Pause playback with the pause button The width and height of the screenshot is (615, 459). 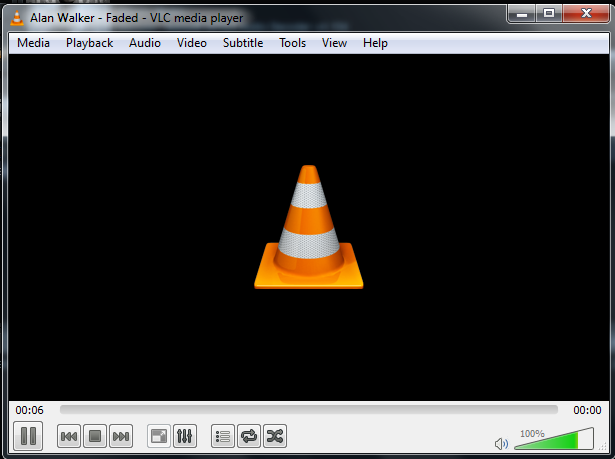(x=28, y=436)
